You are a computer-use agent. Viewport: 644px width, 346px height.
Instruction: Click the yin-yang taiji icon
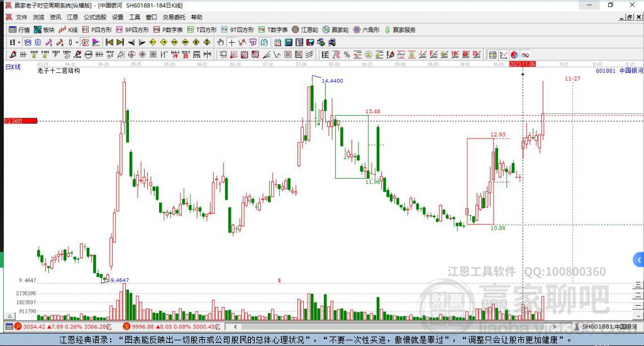(514, 55)
